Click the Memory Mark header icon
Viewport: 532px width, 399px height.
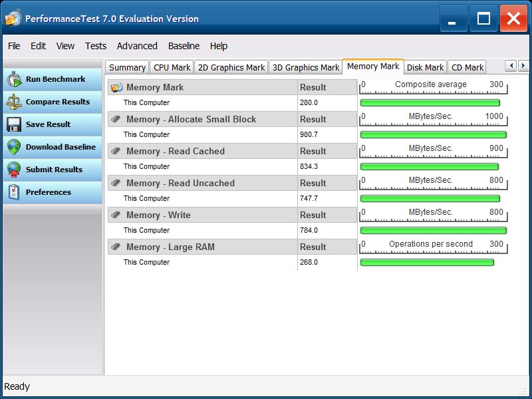pyautogui.click(x=117, y=88)
